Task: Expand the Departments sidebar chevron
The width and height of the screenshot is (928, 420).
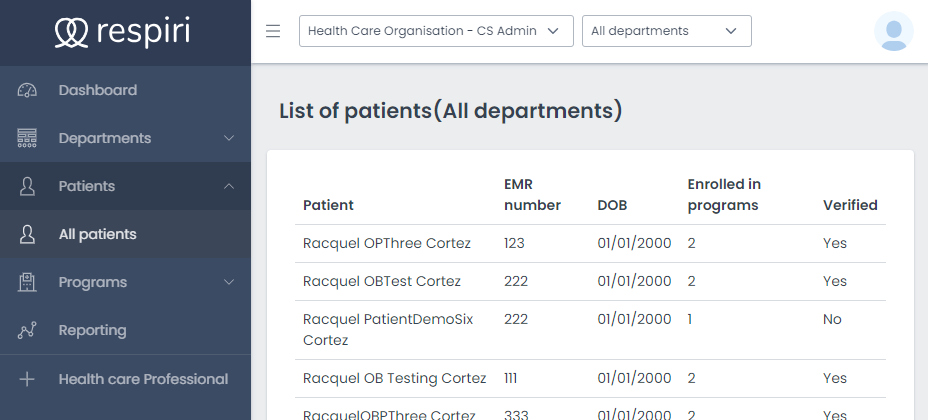Action: coord(229,138)
